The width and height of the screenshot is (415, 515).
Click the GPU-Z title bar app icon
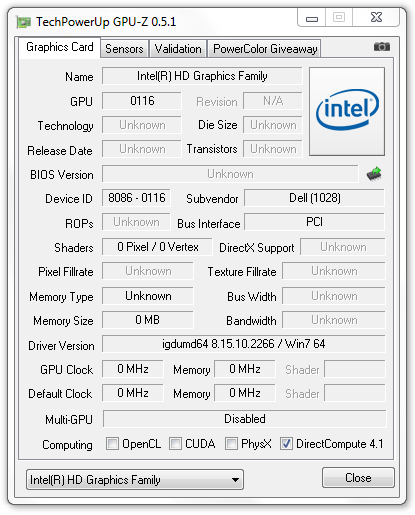tap(24, 22)
